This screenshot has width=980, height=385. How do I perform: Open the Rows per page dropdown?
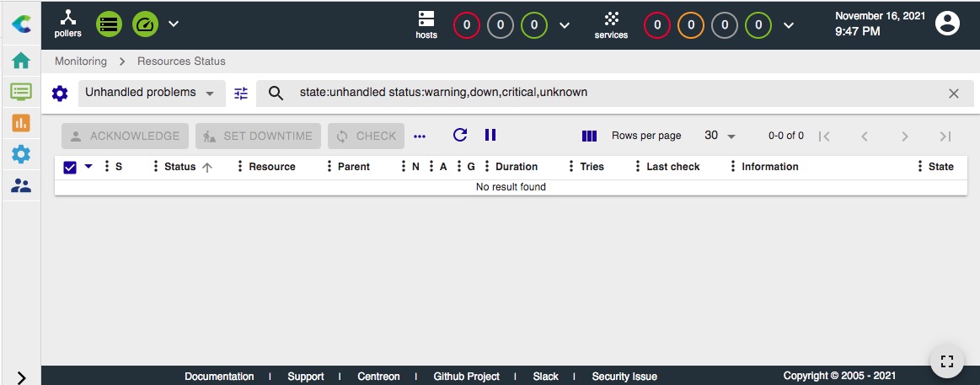720,136
